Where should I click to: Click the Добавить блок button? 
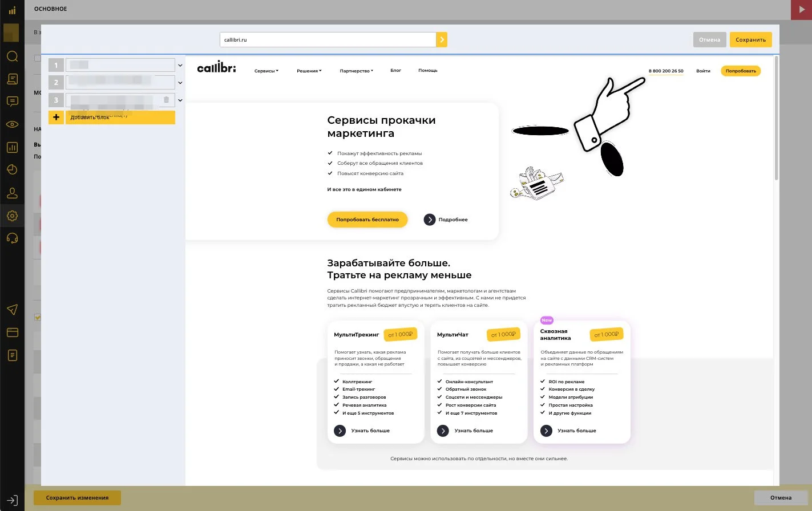[x=120, y=117]
